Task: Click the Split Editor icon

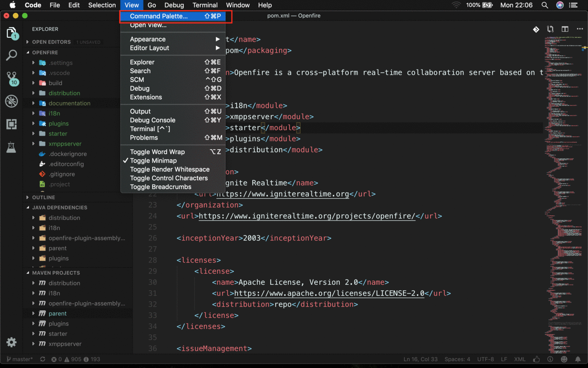Action: [565, 29]
